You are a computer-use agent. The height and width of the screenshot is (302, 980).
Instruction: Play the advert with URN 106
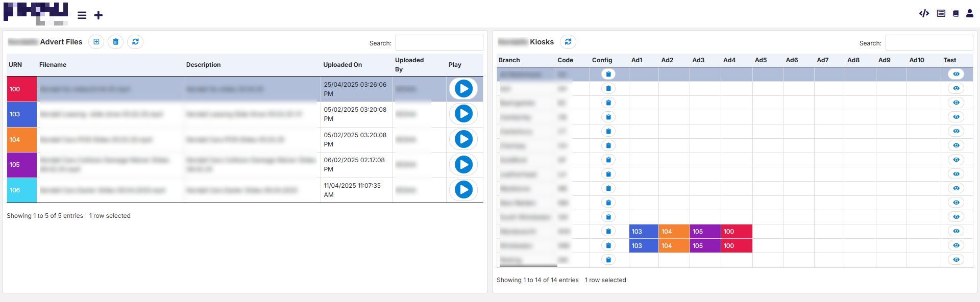point(463,190)
